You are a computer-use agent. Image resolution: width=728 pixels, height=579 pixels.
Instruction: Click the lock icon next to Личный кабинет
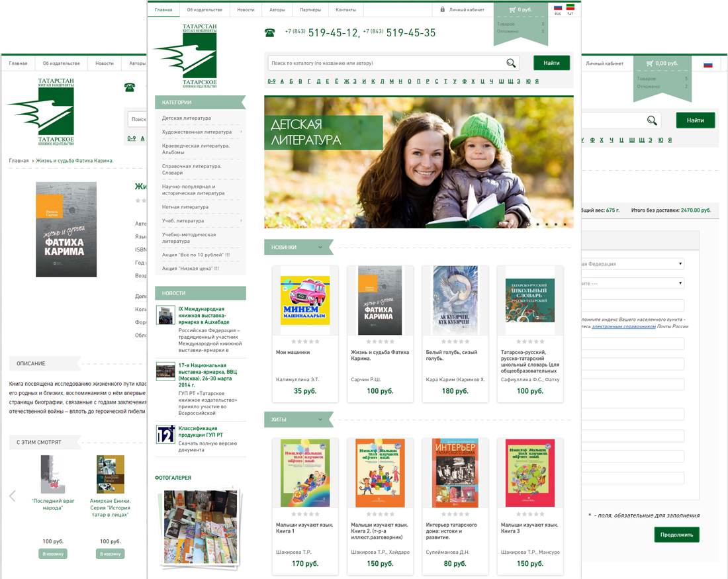click(x=443, y=9)
